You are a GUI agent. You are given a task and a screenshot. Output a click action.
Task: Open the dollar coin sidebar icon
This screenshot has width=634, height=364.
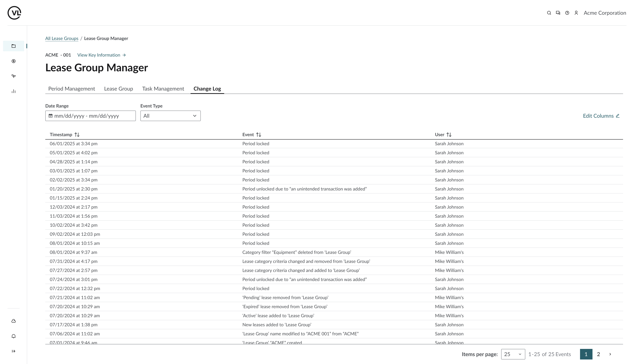pos(14,61)
